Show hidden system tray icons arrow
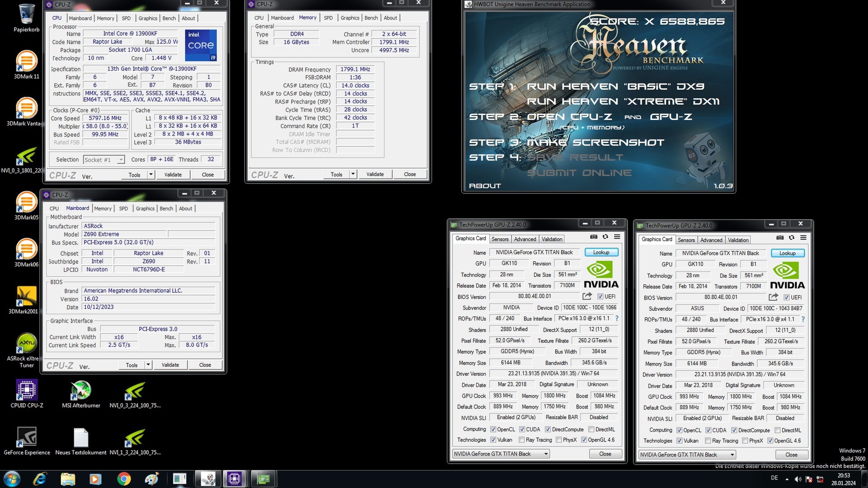 point(787,479)
